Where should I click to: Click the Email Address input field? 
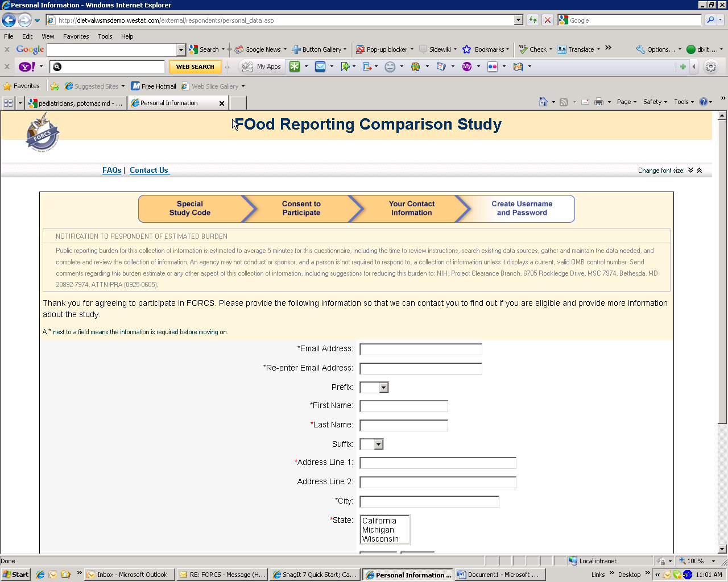click(420, 350)
